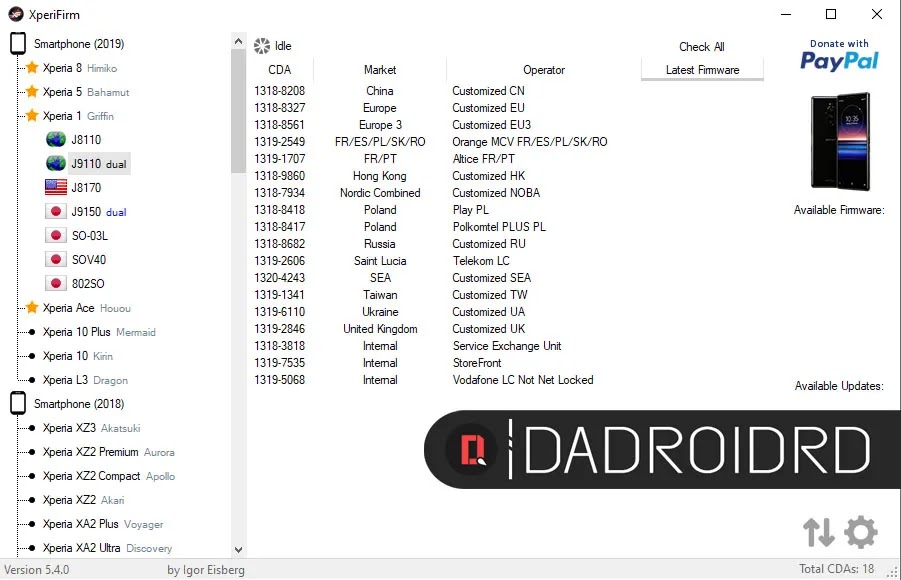Expand the Xperia 10 Kirin entry
The width and height of the screenshot is (901, 580).
78,356
